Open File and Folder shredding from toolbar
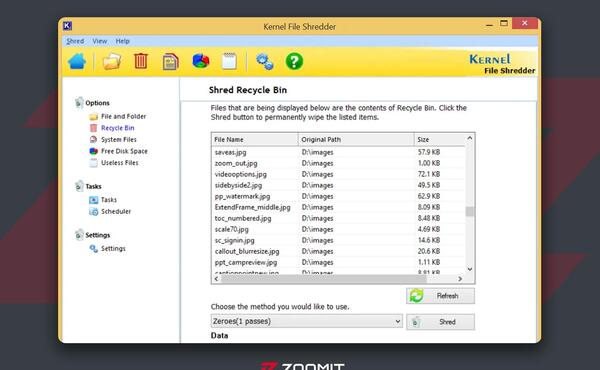Screen dimensions: 600x370 coord(112,61)
